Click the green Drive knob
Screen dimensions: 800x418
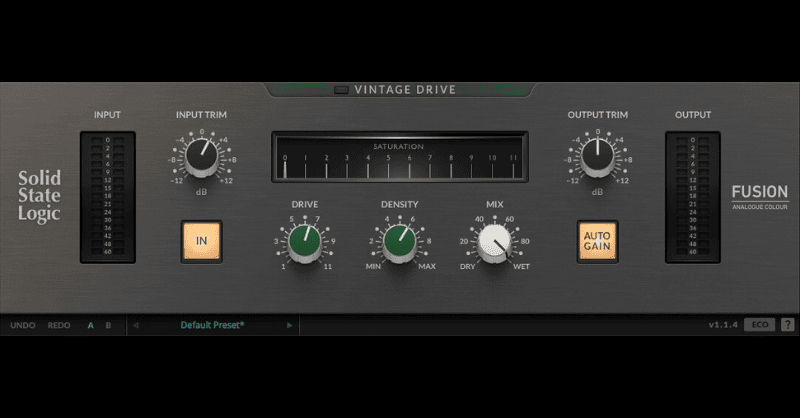click(x=305, y=240)
